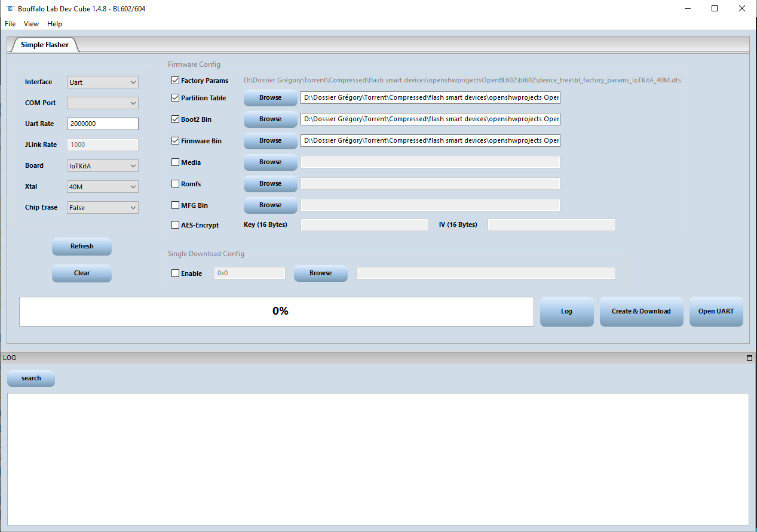Screen dimensions: 757x532
Task: Click the Uart Rate label
Action: pyautogui.click(x=39, y=124)
